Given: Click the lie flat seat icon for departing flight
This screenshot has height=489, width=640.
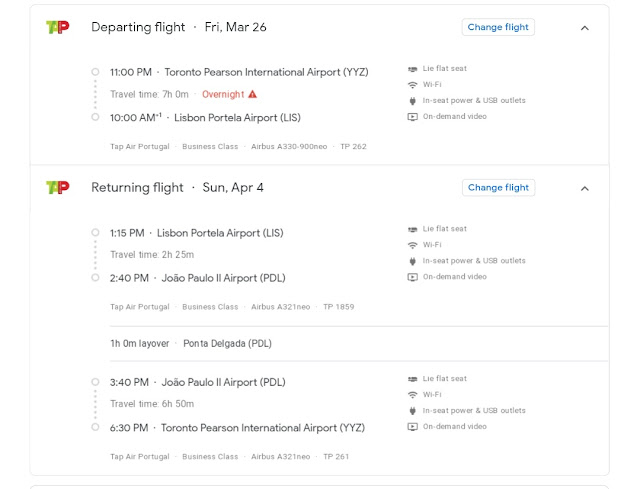Looking at the screenshot, I should 412,69.
